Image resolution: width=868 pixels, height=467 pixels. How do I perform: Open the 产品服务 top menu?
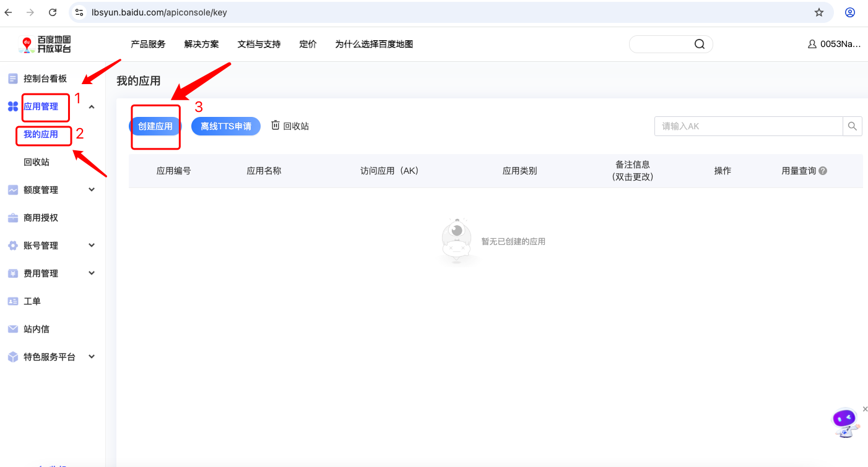pos(148,44)
